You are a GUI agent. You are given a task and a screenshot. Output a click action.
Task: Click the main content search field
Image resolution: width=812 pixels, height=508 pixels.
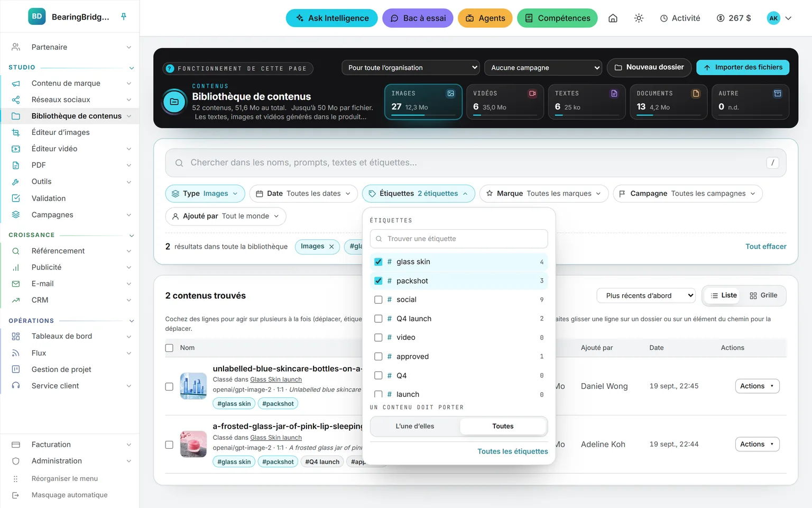click(x=476, y=163)
